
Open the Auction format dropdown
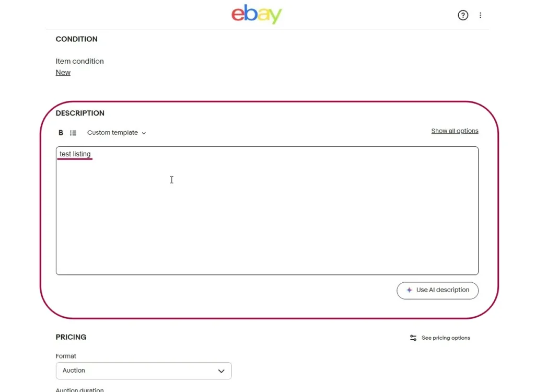143,371
